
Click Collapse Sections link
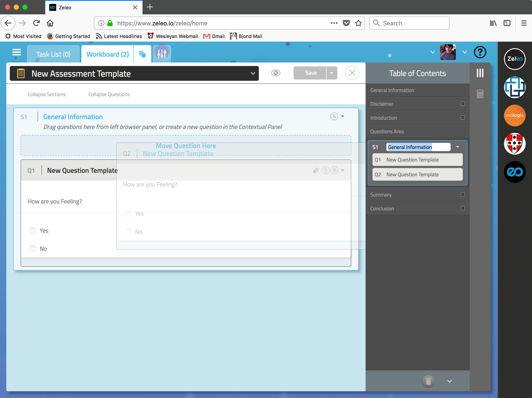click(46, 94)
